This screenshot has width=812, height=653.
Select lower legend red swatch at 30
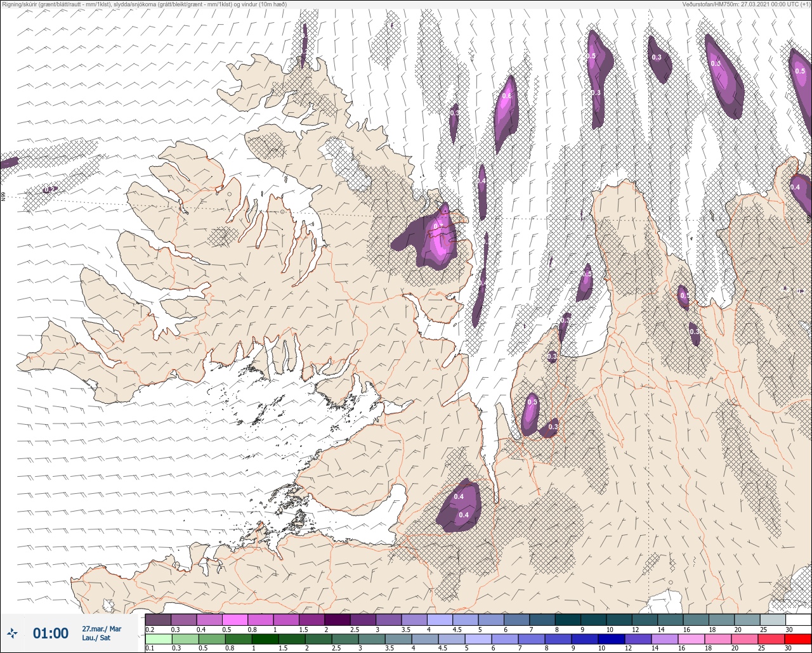tap(798, 638)
